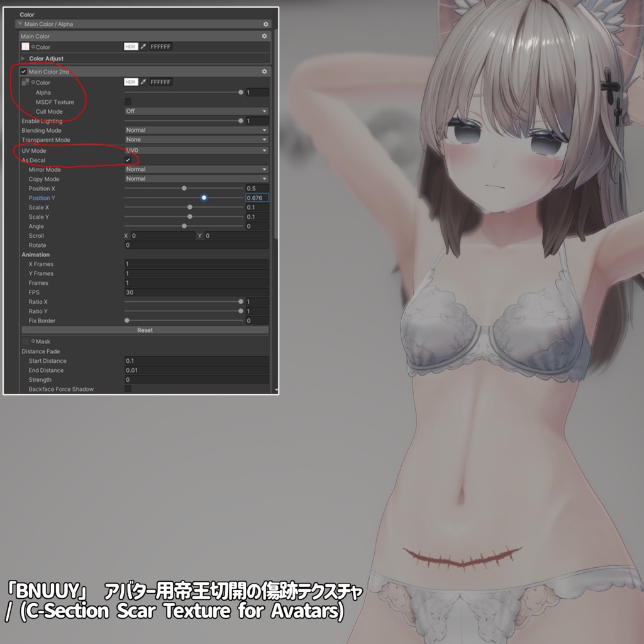Click the Main Color texture thumbnail
644x644 pixels.
[25, 47]
